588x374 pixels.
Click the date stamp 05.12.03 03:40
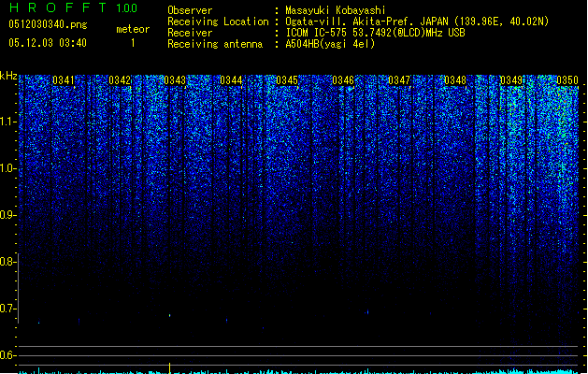48,43
